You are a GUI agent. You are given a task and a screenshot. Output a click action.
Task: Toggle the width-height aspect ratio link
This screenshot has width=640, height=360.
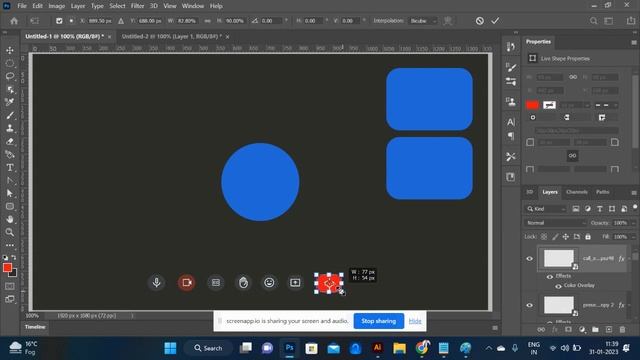[x=207, y=21]
